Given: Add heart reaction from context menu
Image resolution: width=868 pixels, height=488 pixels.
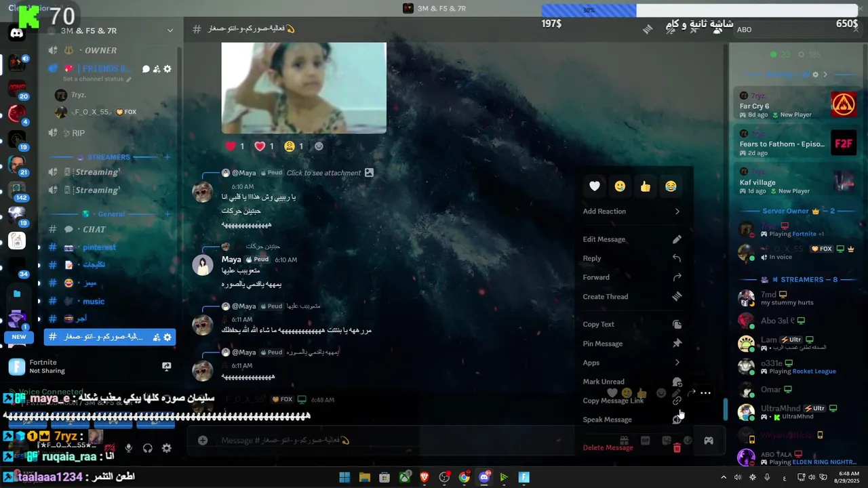Looking at the screenshot, I should [595, 186].
